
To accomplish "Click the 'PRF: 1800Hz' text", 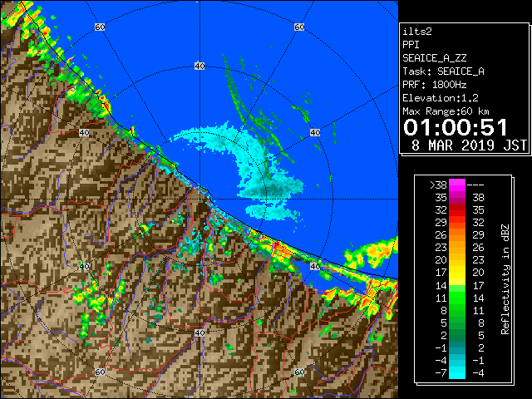I will [x=434, y=85].
